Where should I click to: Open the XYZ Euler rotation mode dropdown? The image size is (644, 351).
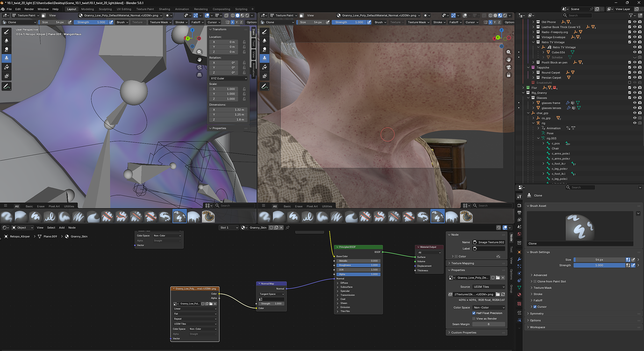point(229,78)
